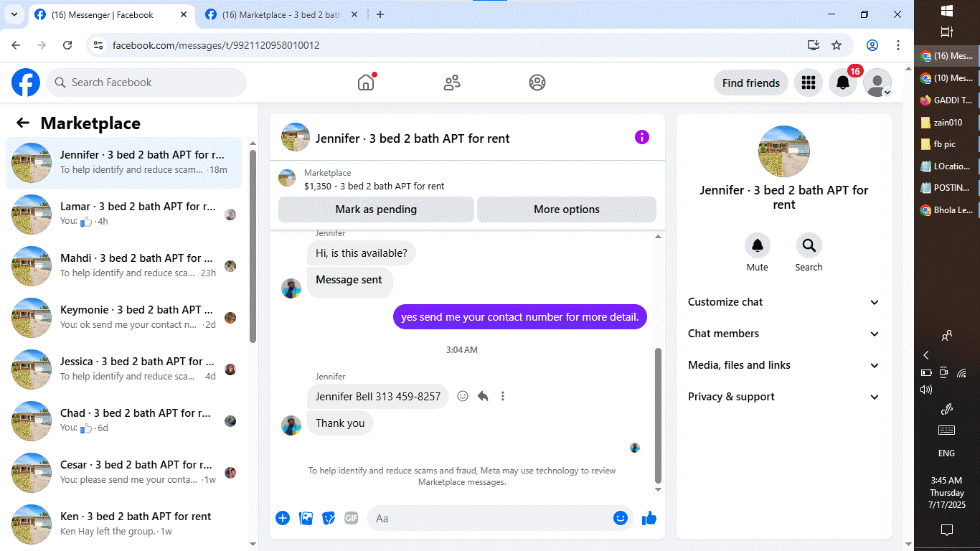This screenshot has width=980, height=551.
Task: Open Chrome three-dot menu
Action: point(898,45)
